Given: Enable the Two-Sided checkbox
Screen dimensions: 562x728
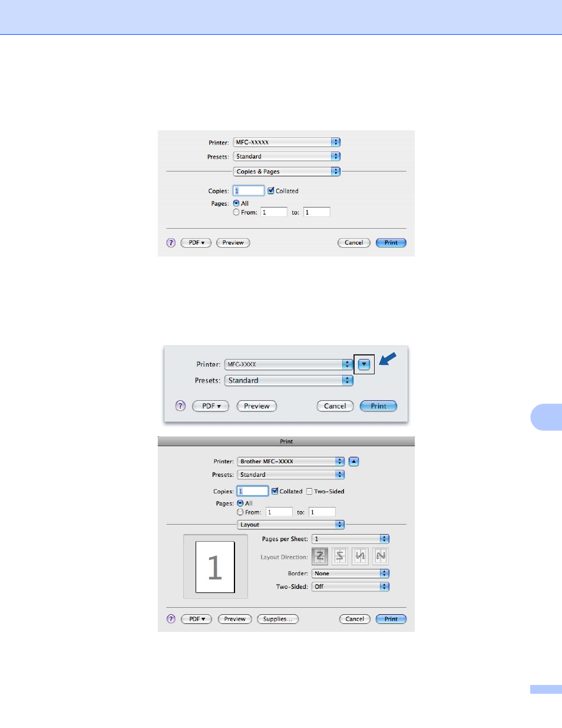Looking at the screenshot, I should 309,491.
